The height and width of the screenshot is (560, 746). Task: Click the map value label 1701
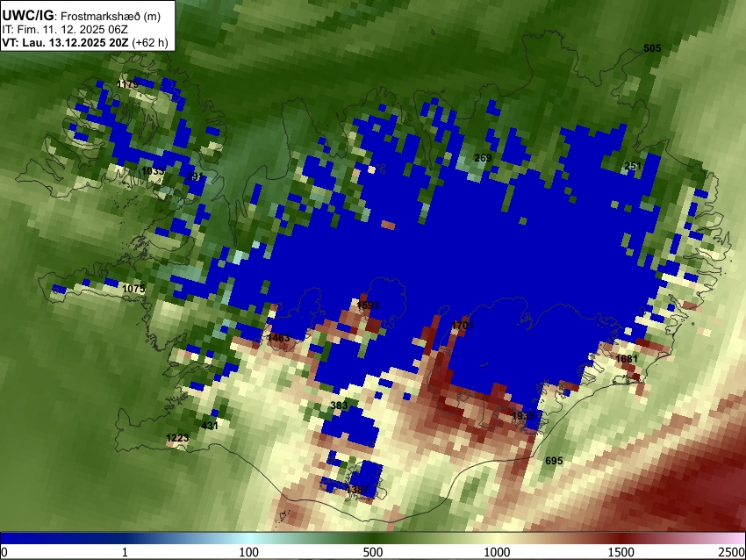point(463,326)
